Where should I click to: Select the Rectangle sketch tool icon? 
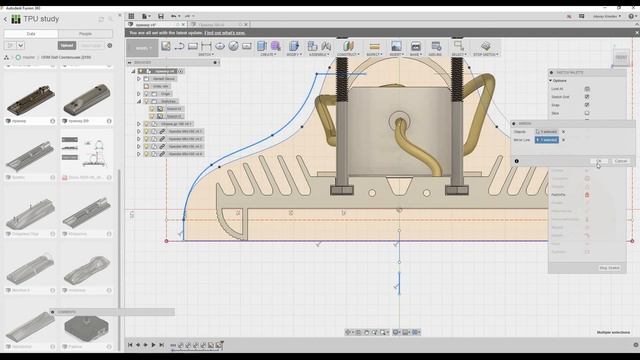[x=193, y=46]
